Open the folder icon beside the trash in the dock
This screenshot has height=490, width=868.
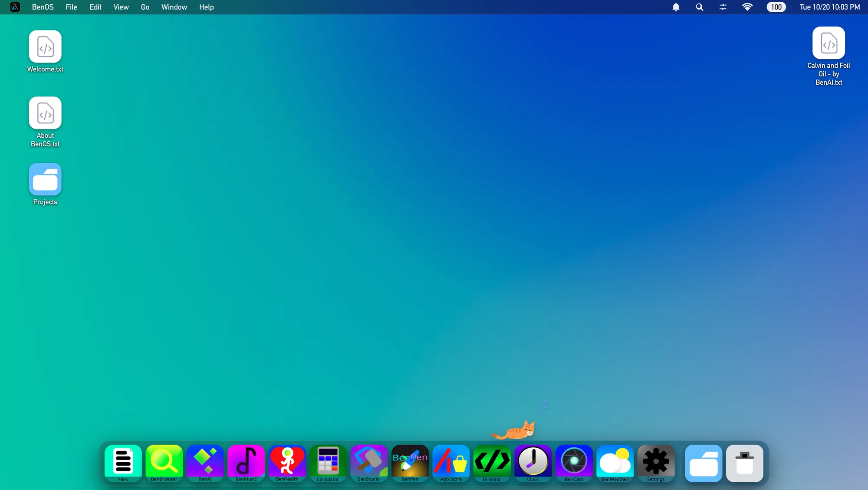click(x=704, y=463)
